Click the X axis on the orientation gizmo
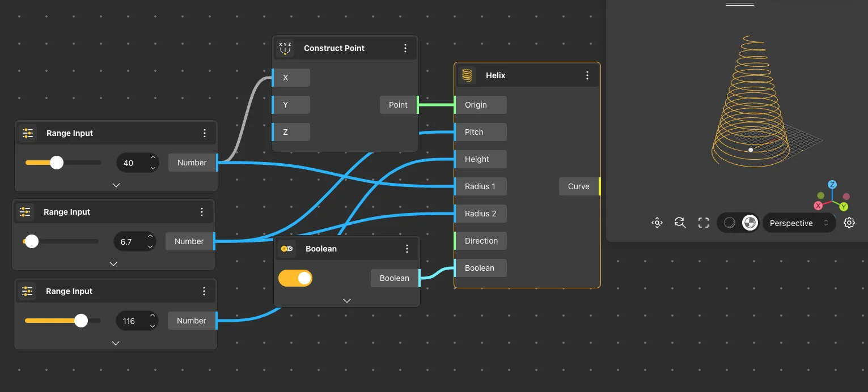The width and height of the screenshot is (868, 392). coord(819,206)
